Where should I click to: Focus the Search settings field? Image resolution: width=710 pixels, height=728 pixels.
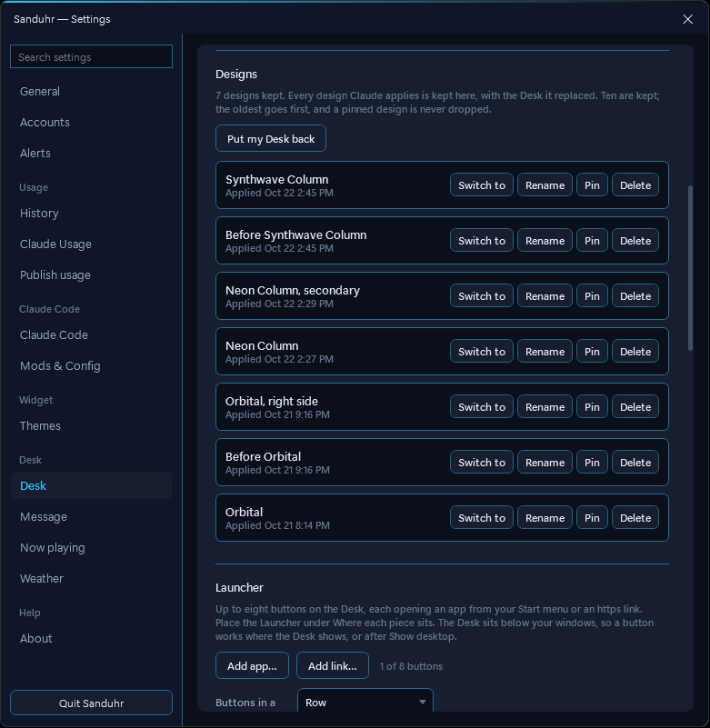point(91,56)
